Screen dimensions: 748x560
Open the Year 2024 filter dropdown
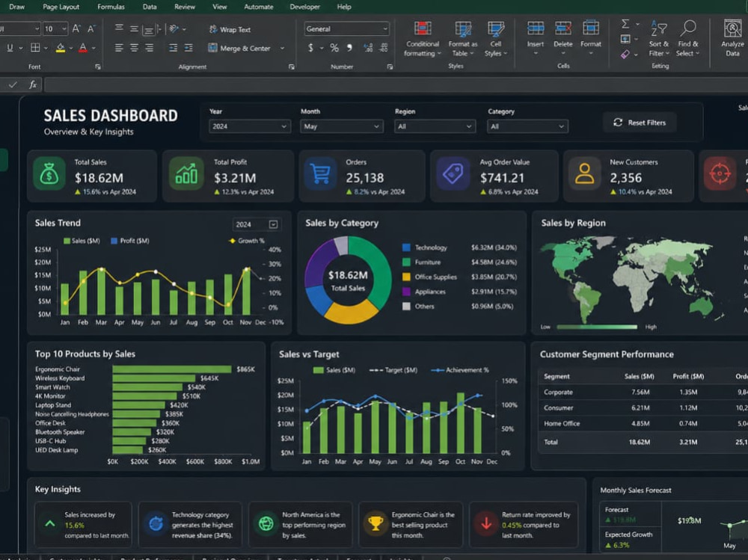[250, 126]
